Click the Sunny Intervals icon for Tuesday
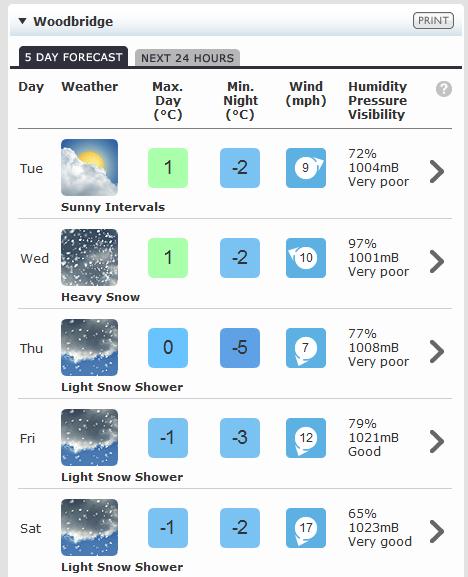This screenshot has width=468, height=577. coord(89,167)
